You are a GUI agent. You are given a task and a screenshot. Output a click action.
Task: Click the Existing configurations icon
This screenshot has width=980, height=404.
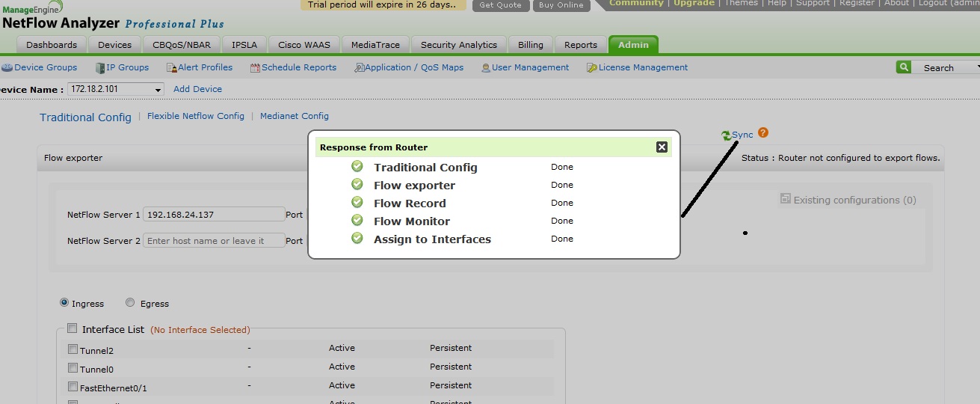click(785, 199)
